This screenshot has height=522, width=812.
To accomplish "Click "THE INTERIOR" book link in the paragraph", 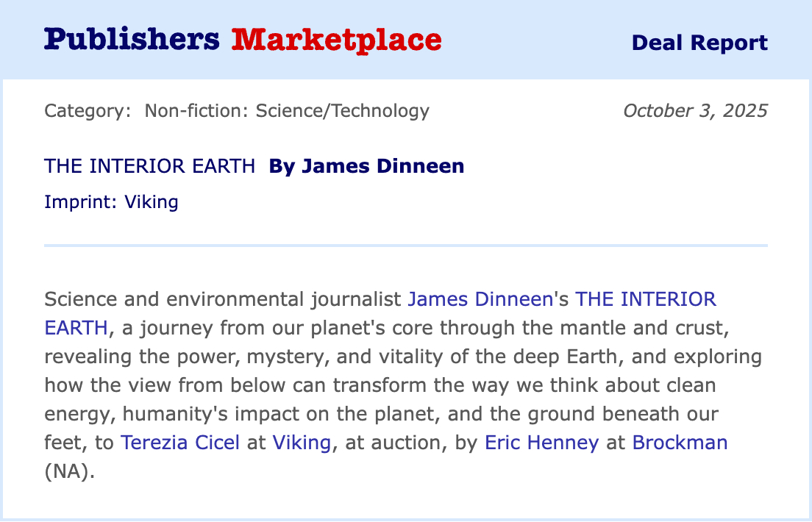I will pyautogui.click(x=645, y=299).
